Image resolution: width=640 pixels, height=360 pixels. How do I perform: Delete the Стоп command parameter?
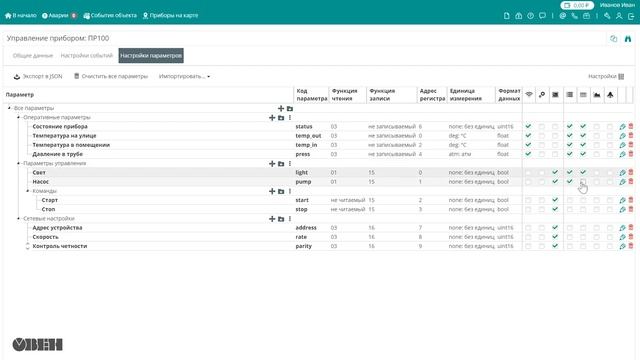coord(631,209)
